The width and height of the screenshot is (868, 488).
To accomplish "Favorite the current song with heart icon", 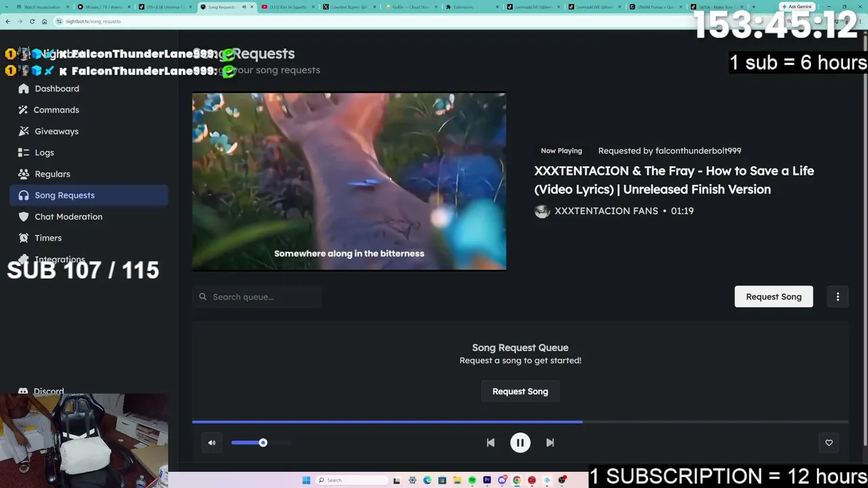I will coord(829,443).
